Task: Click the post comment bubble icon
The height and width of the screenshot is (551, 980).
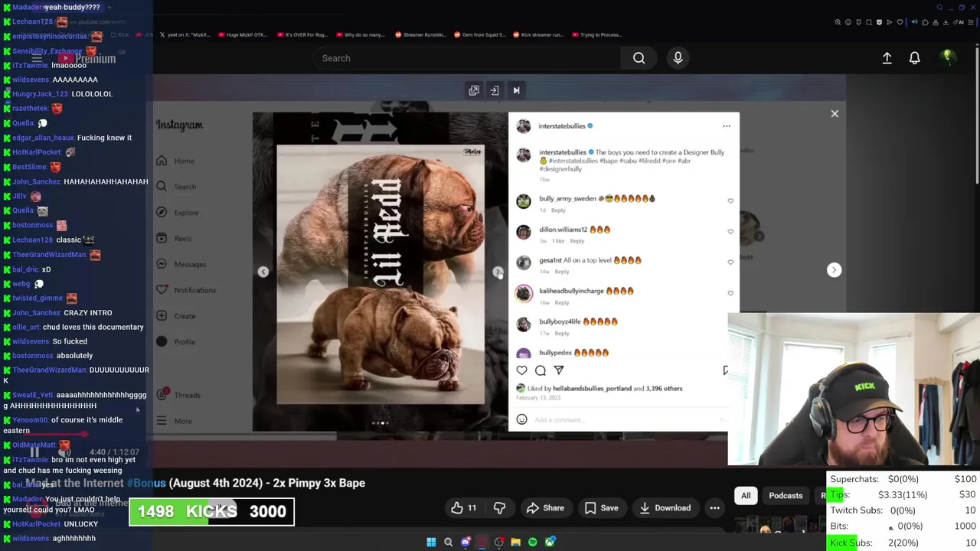Action: click(541, 370)
